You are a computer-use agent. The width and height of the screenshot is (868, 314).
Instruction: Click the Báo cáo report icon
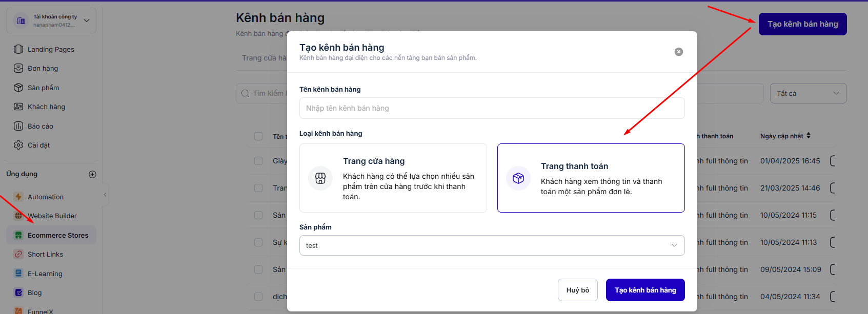[x=18, y=126]
